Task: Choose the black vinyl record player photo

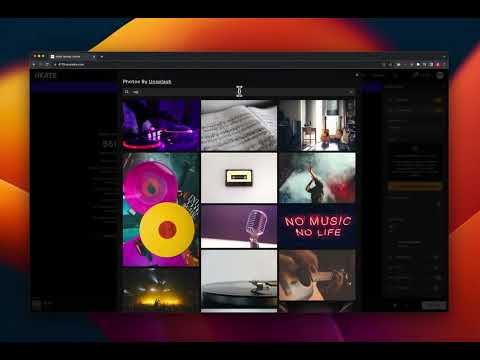Action: (x=239, y=281)
